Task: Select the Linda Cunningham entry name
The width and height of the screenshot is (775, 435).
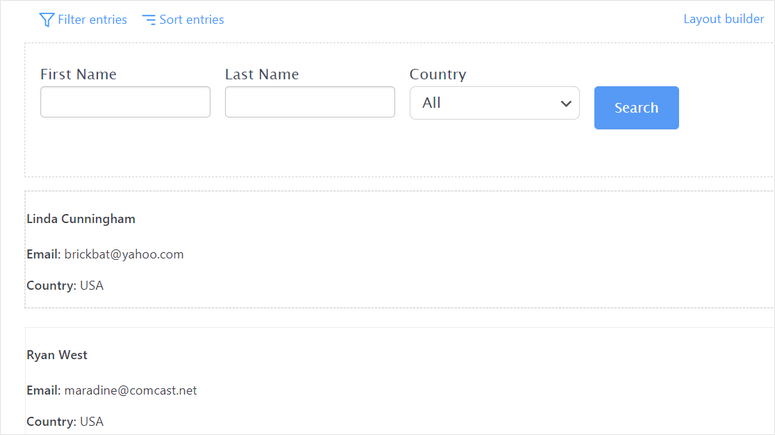Action: 81,219
